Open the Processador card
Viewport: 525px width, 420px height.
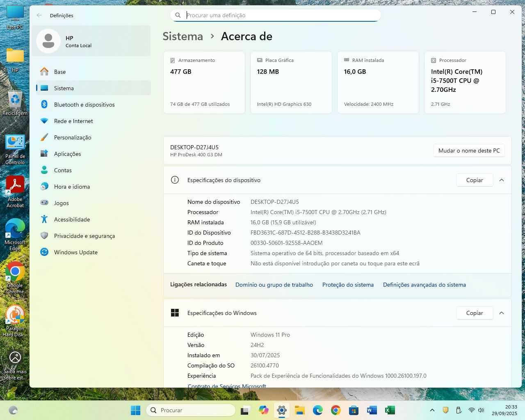(x=465, y=82)
